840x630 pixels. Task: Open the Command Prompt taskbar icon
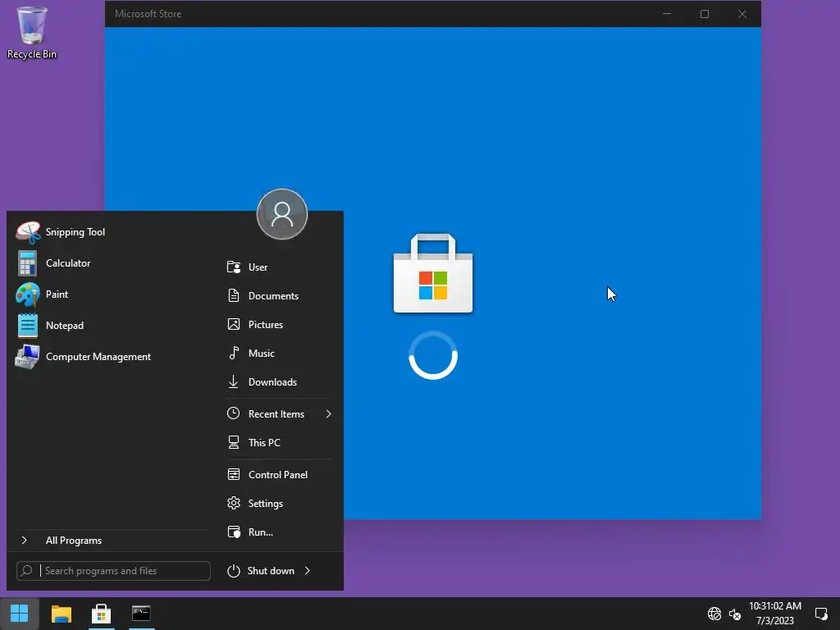(141, 614)
